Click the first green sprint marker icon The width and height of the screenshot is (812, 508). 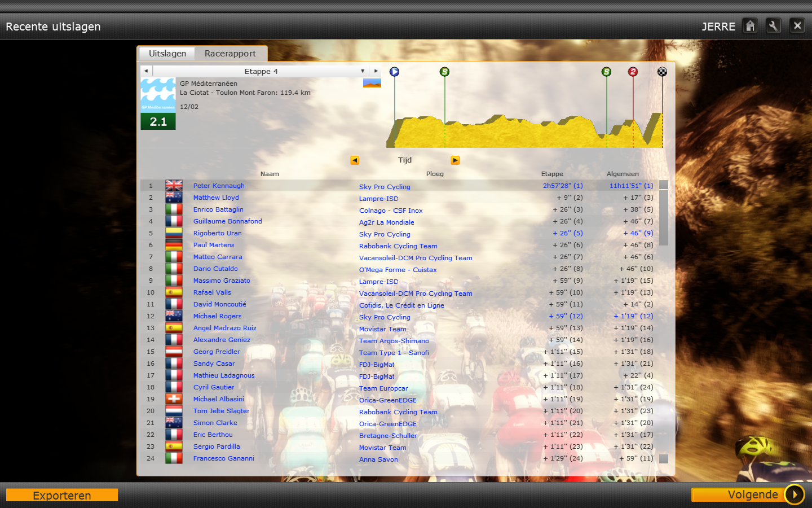click(x=445, y=72)
